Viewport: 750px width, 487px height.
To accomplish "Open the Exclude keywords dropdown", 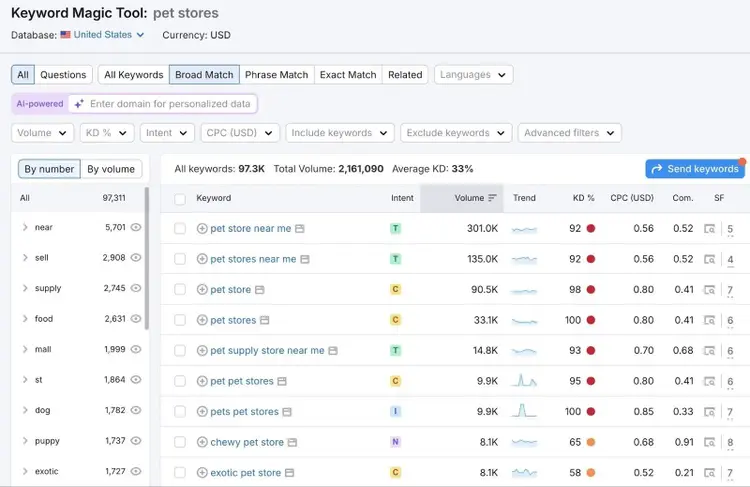I will point(456,133).
